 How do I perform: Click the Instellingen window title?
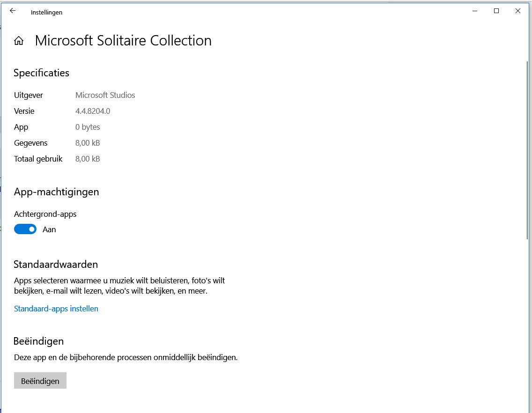(46, 12)
